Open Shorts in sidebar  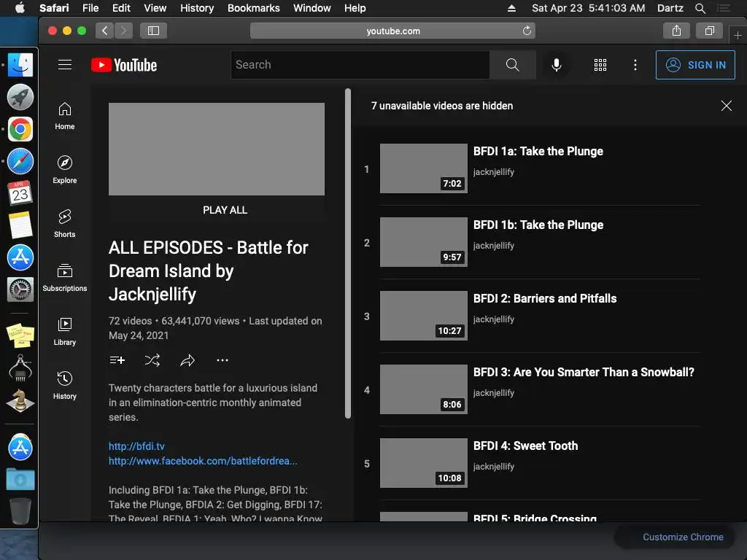[x=65, y=224]
